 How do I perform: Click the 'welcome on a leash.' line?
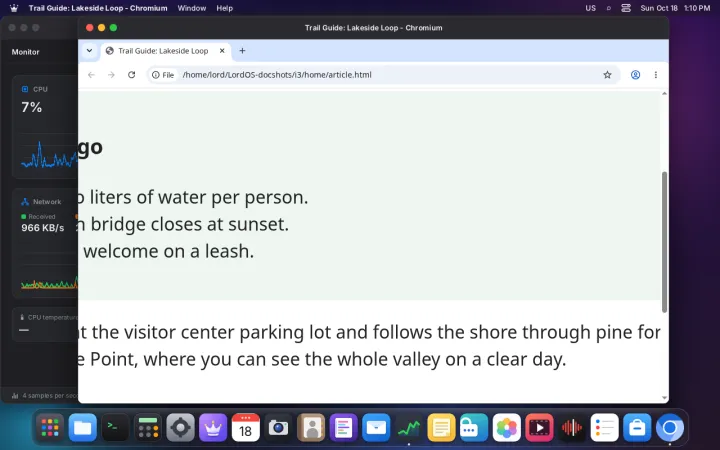pyautogui.click(x=169, y=251)
